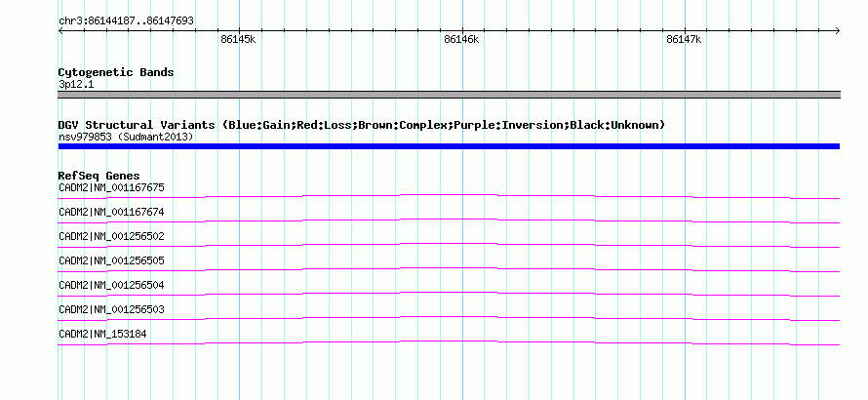Click the Cytogenetic Bands track title
Image resolution: width=868 pixels, height=400 pixels.
coord(116,72)
